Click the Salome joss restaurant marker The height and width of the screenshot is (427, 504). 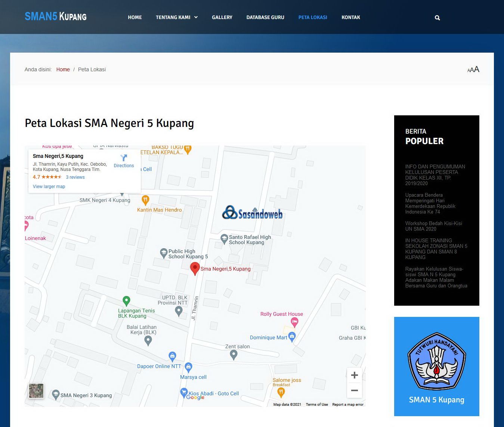(x=281, y=392)
